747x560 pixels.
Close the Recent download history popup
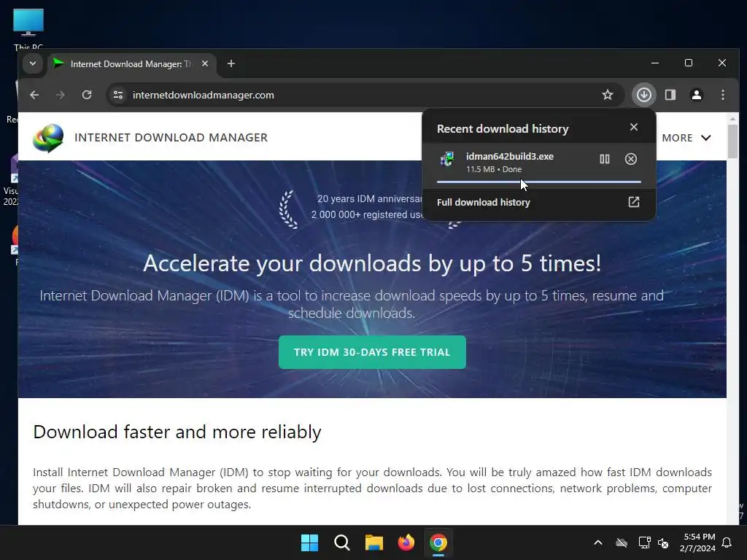(x=634, y=127)
